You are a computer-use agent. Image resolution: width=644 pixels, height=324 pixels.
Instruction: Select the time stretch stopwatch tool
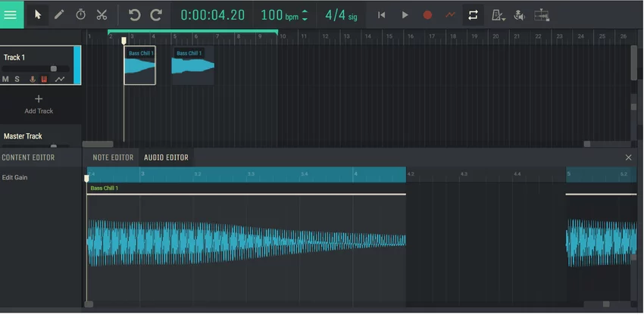click(x=80, y=15)
